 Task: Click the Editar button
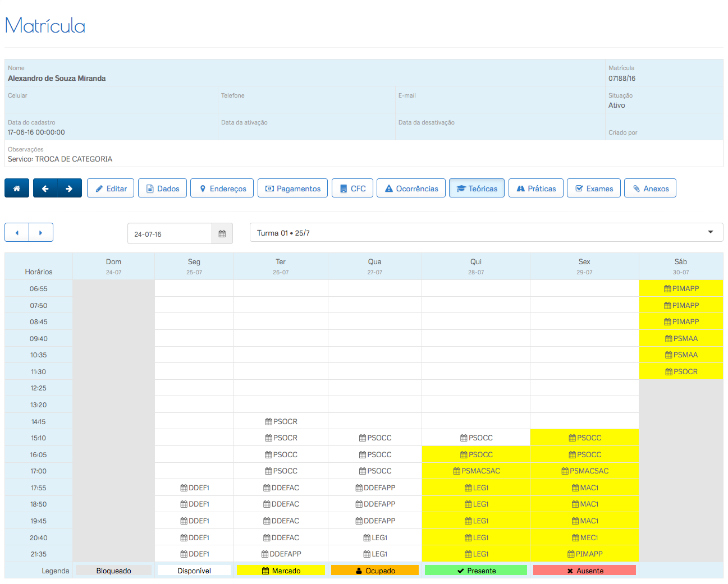pos(111,188)
